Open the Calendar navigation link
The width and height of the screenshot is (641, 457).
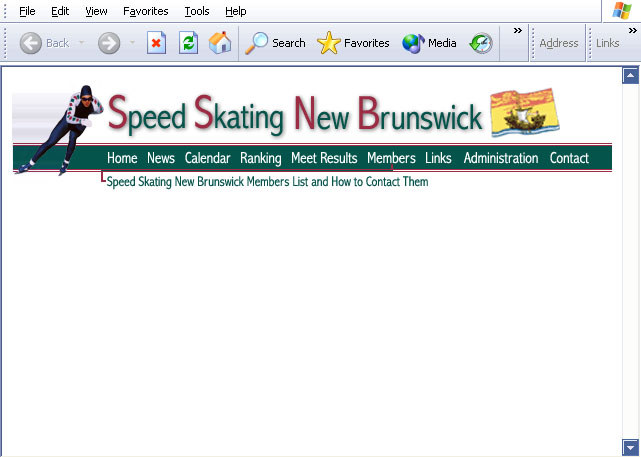pyautogui.click(x=207, y=158)
